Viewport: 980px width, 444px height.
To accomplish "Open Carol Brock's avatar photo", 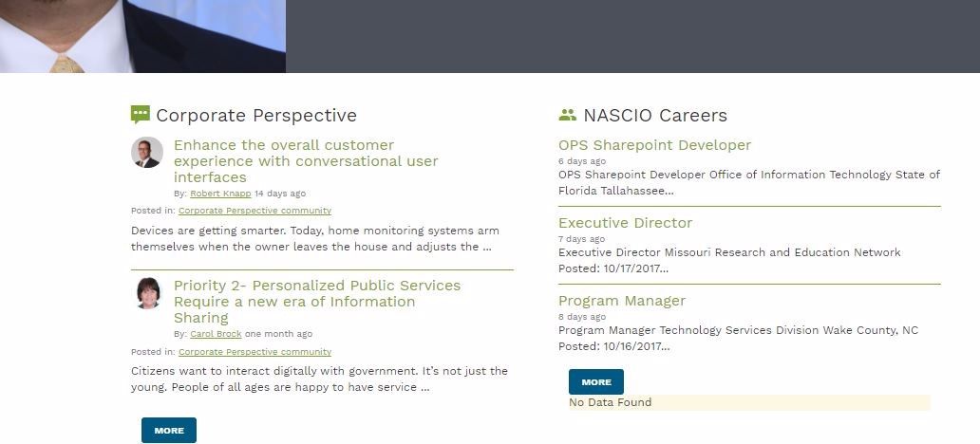I will point(148,293).
